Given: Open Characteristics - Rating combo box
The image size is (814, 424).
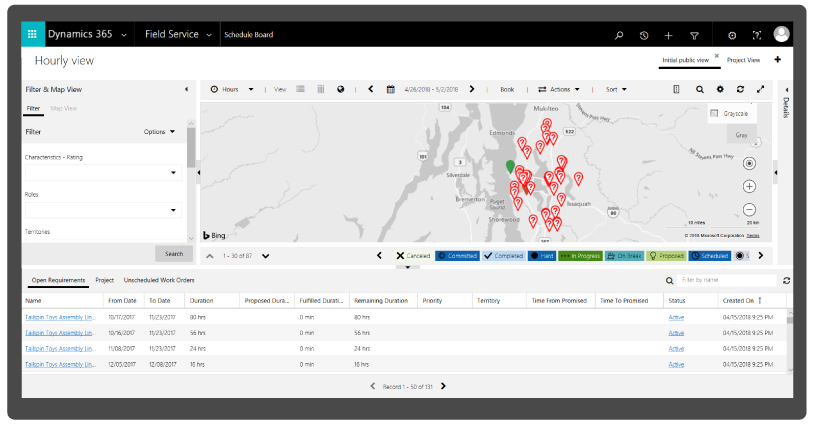Looking at the screenshot, I should pos(103,173).
